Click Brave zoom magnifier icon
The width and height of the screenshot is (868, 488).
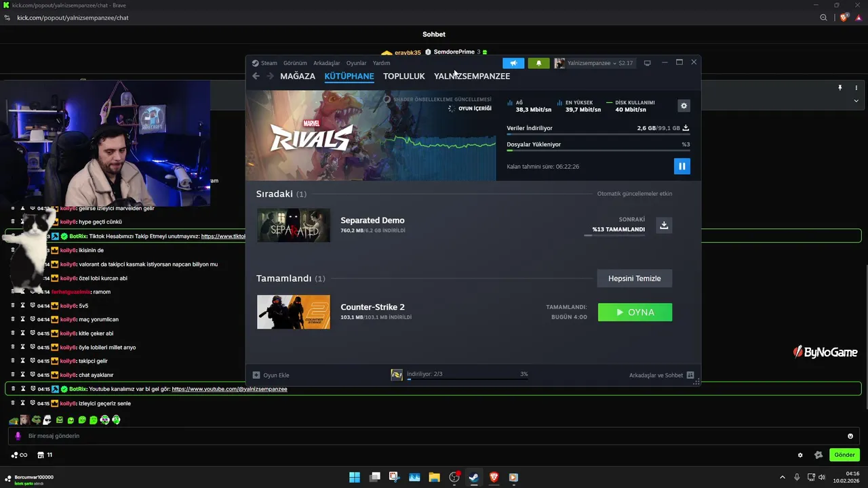pyautogui.click(x=824, y=18)
